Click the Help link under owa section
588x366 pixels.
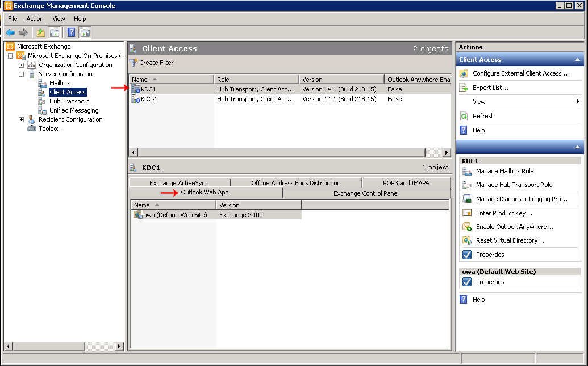pyautogui.click(x=479, y=300)
